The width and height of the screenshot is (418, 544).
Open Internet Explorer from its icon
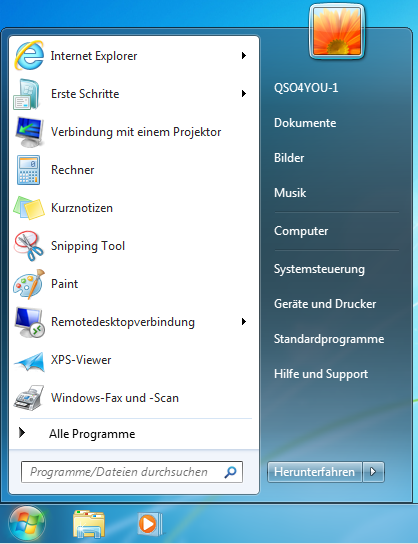coord(29,56)
